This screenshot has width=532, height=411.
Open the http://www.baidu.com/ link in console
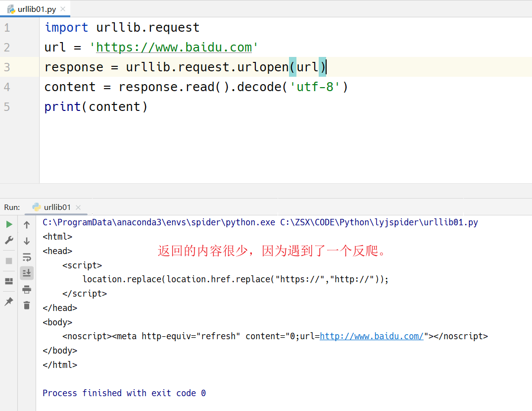tap(372, 336)
